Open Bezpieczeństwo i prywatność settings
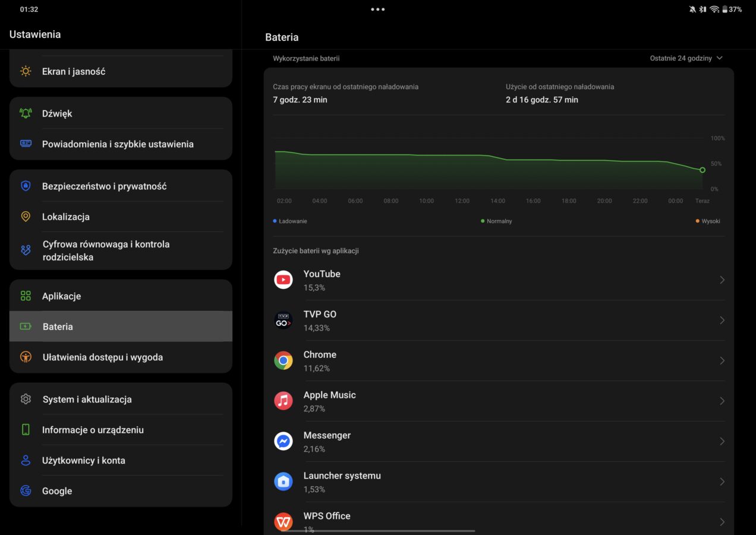The width and height of the screenshot is (756, 535). pos(121,186)
